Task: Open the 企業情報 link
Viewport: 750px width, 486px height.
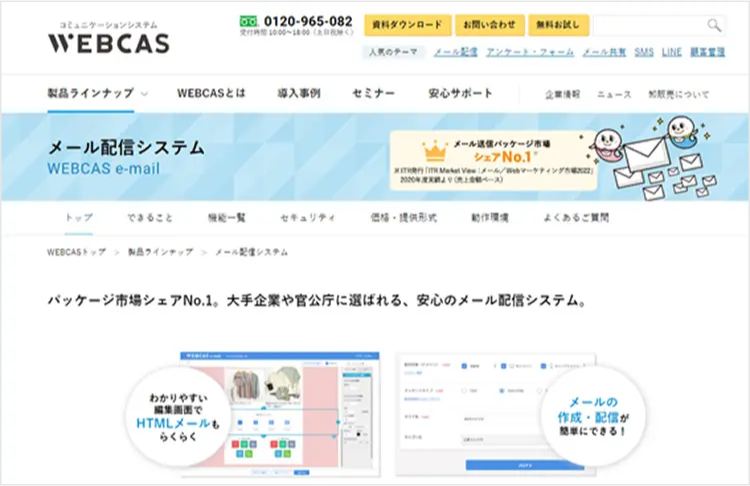Action: [x=562, y=94]
